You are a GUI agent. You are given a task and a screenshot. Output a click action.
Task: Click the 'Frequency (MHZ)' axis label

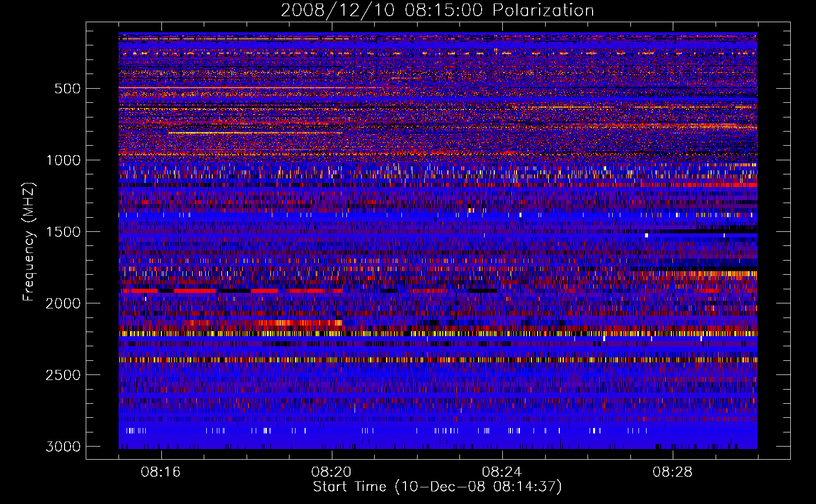tap(29, 242)
